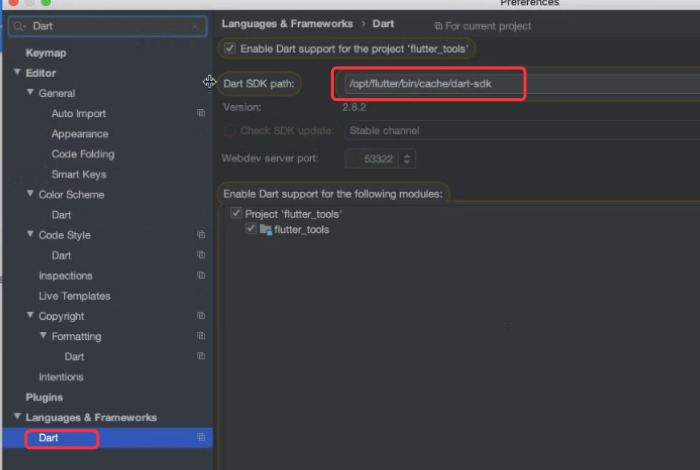Click the project-level icon beside Auto Import
The image size is (700, 470).
click(201, 113)
